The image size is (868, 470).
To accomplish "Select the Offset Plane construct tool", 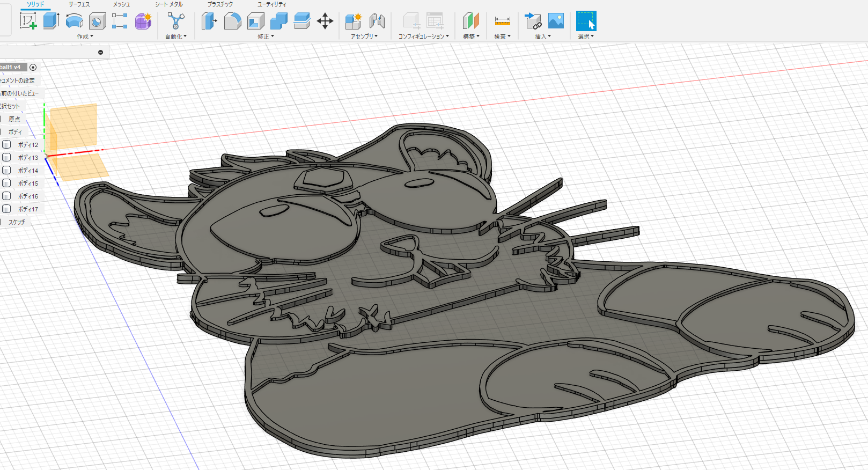I will click(470, 21).
